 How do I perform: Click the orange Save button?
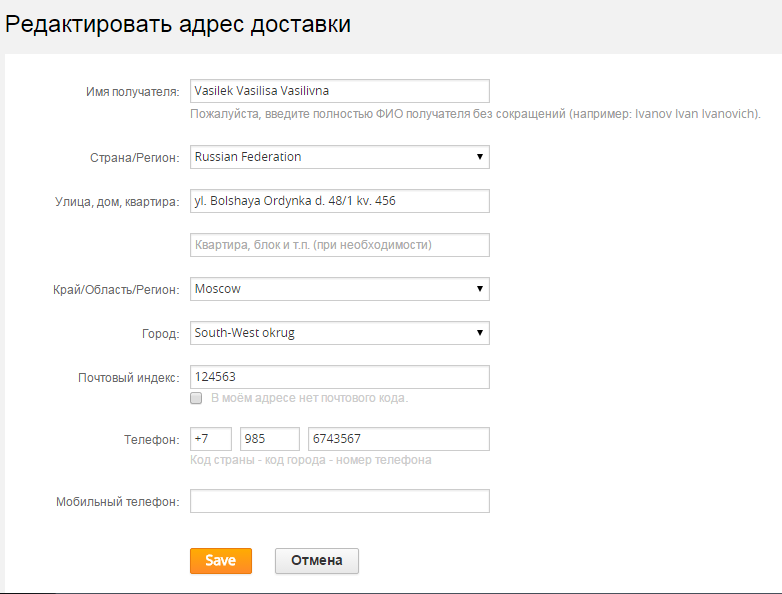(221, 561)
